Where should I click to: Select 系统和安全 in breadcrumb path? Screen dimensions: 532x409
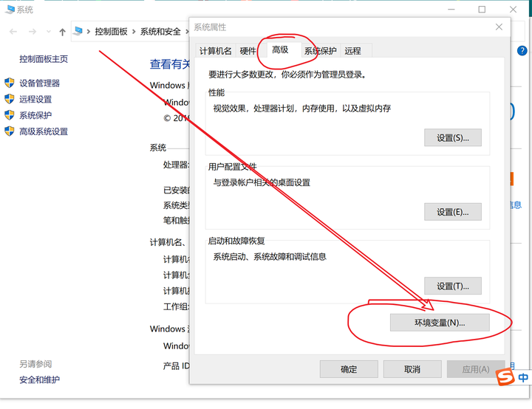[160, 32]
